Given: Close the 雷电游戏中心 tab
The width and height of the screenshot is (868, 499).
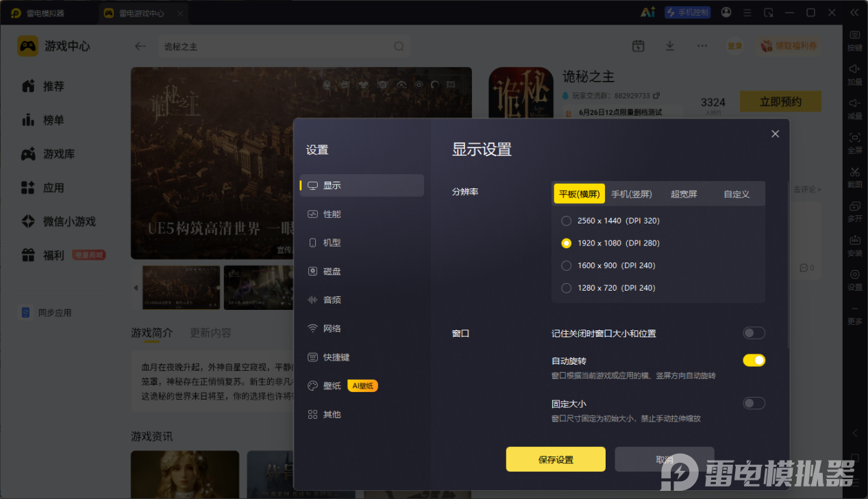Looking at the screenshot, I should point(180,13).
